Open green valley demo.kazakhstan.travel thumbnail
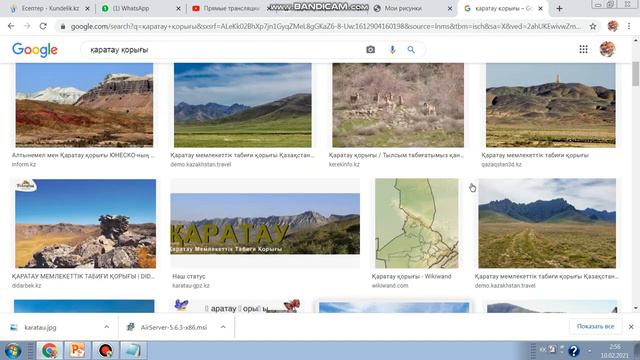The width and height of the screenshot is (640, 360). (x=242, y=105)
